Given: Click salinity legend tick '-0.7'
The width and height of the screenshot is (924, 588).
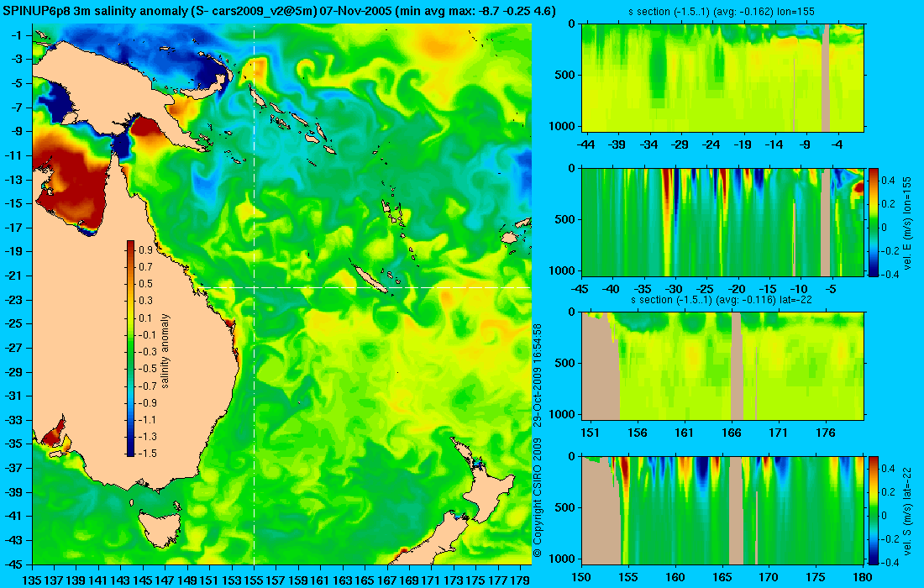Looking at the screenshot, I should tap(147, 386).
